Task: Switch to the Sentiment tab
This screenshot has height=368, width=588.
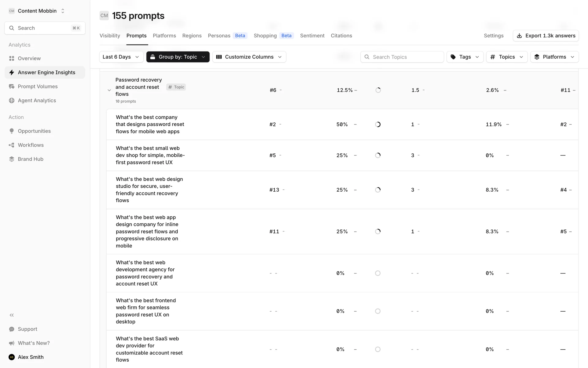Action: (312, 36)
